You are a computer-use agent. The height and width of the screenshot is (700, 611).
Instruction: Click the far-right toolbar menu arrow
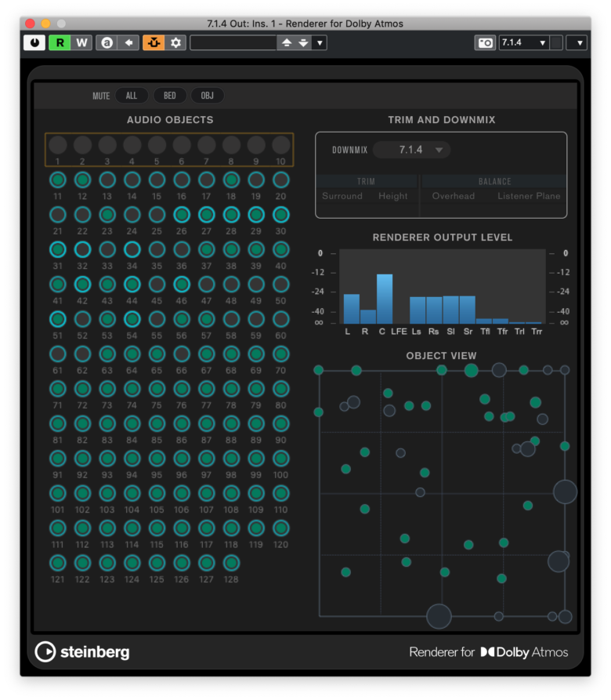pyautogui.click(x=577, y=42)
